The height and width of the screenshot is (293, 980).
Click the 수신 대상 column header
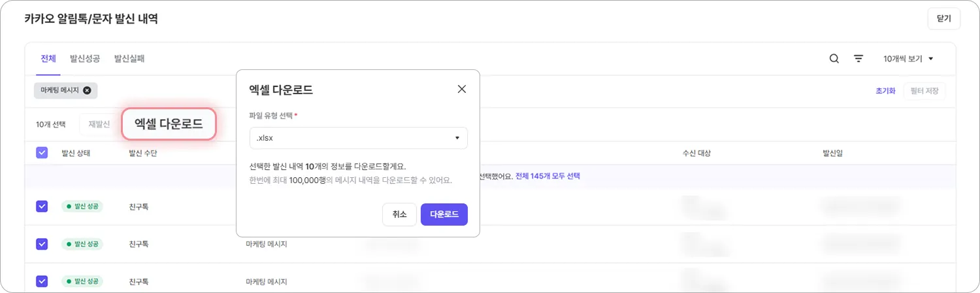[x=696, y=153]
